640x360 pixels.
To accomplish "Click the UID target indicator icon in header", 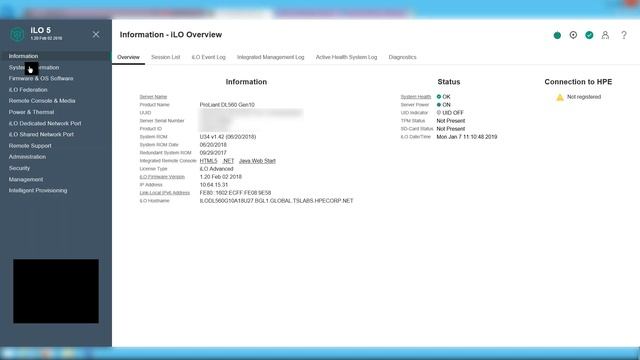I will [573, 35].
